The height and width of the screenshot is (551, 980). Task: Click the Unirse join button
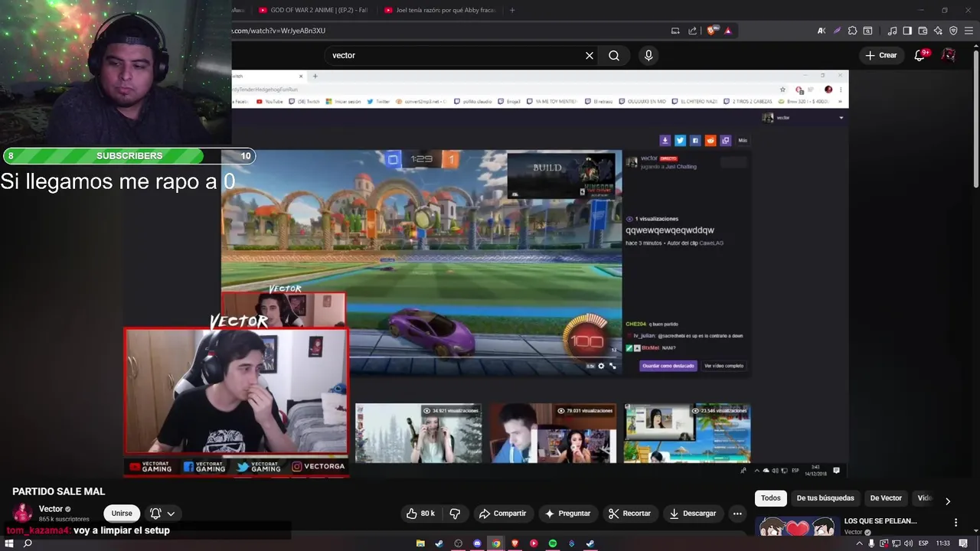122,514
